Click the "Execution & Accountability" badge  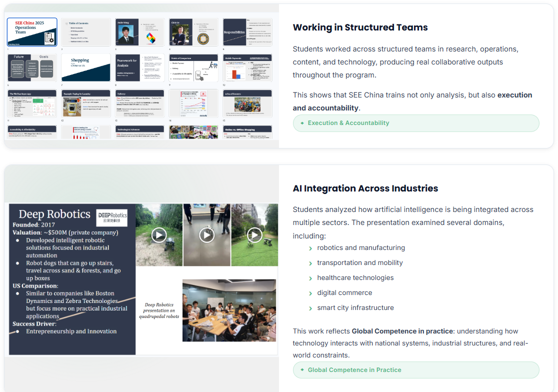pos(416,122)
